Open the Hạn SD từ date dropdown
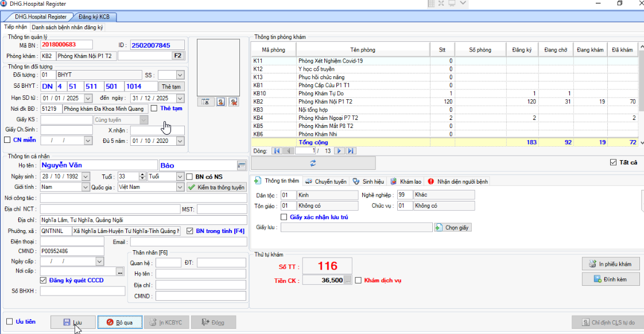Image resolution: width=644 pixels, height=334 pixels. [88, 99]
